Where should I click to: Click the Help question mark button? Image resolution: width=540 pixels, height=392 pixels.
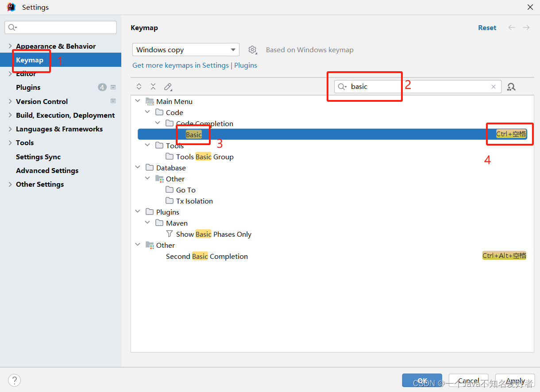coord(14,380)
